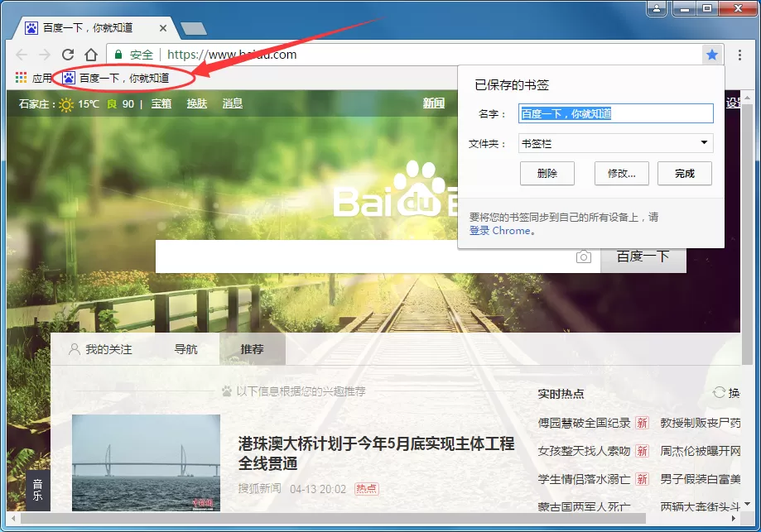Click the blue bookmark star icon
The width and height of the screenshot is (761, 532).
[x=712, y=55]
